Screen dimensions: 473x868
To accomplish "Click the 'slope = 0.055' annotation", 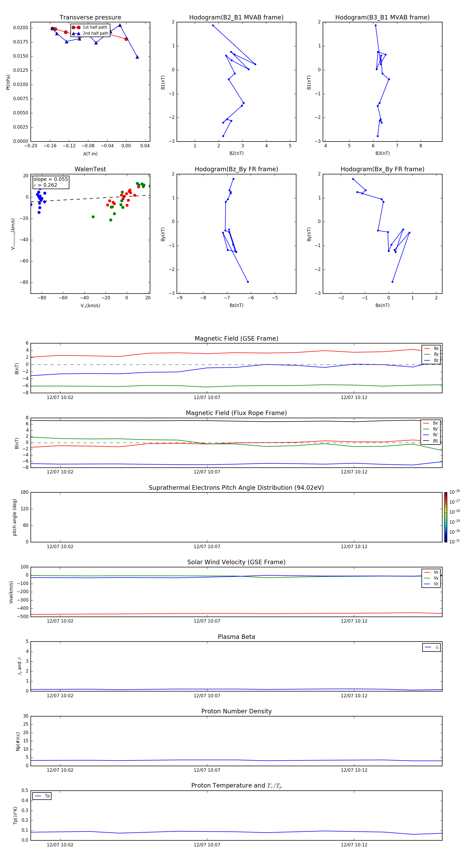I will (x=50, y=179).
